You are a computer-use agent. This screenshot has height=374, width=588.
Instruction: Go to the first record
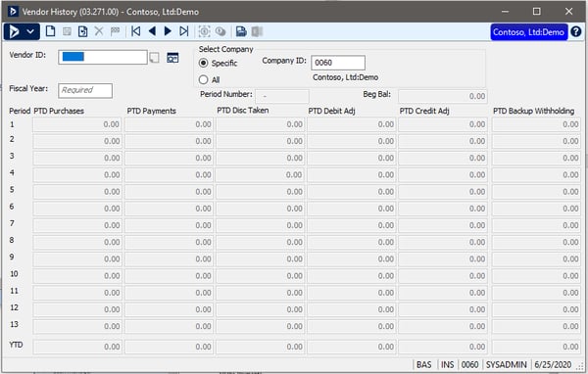point(136,31)
